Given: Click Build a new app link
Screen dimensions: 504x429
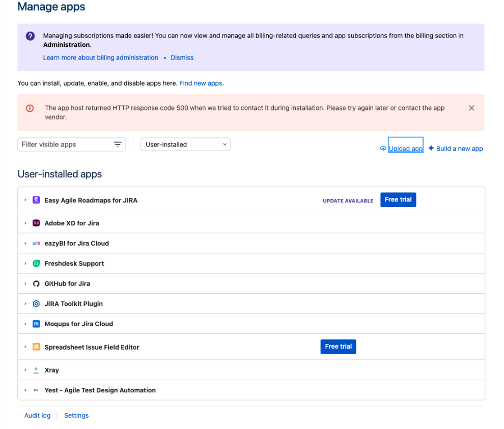Looking at the screenshot, I should [459, 149].
